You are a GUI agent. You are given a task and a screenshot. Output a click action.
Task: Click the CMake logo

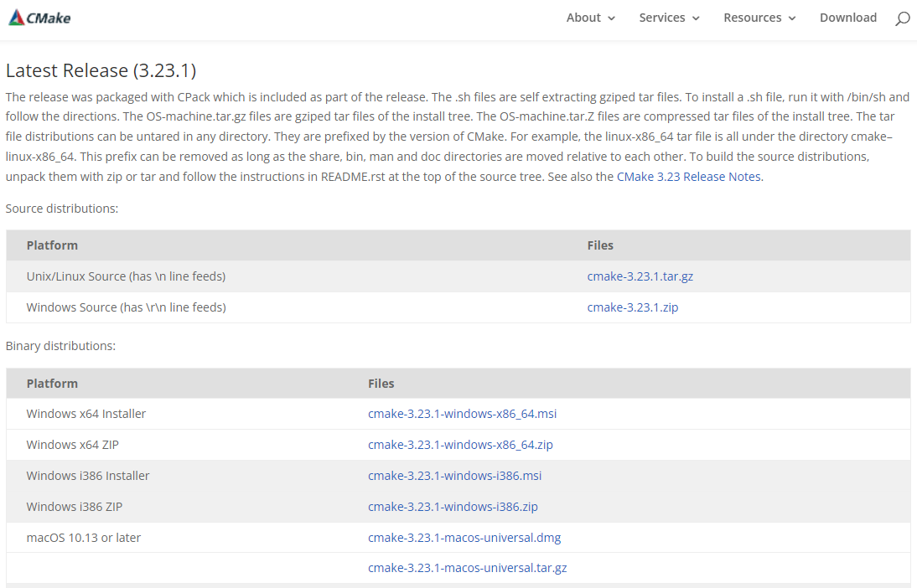(x=39, y=18)
